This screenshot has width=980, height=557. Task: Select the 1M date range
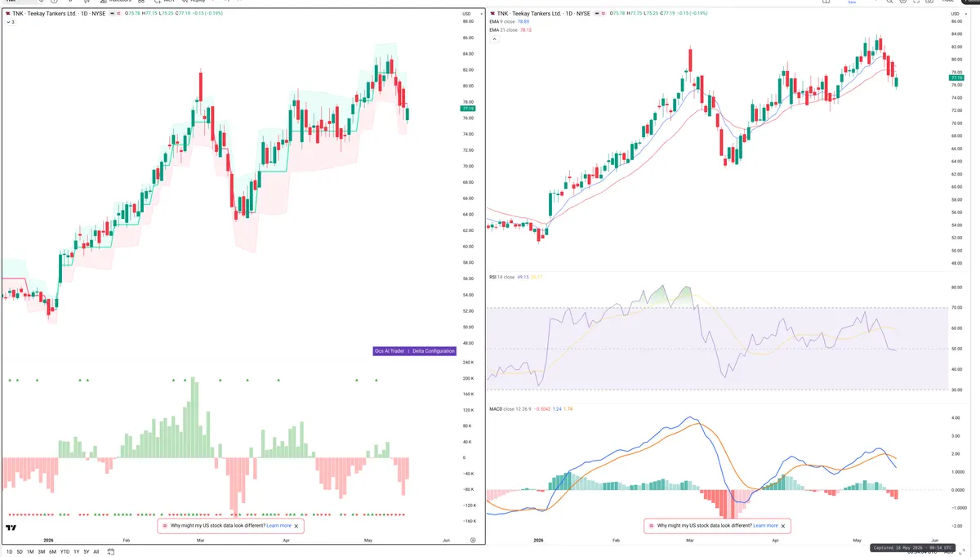pos(30,552)
